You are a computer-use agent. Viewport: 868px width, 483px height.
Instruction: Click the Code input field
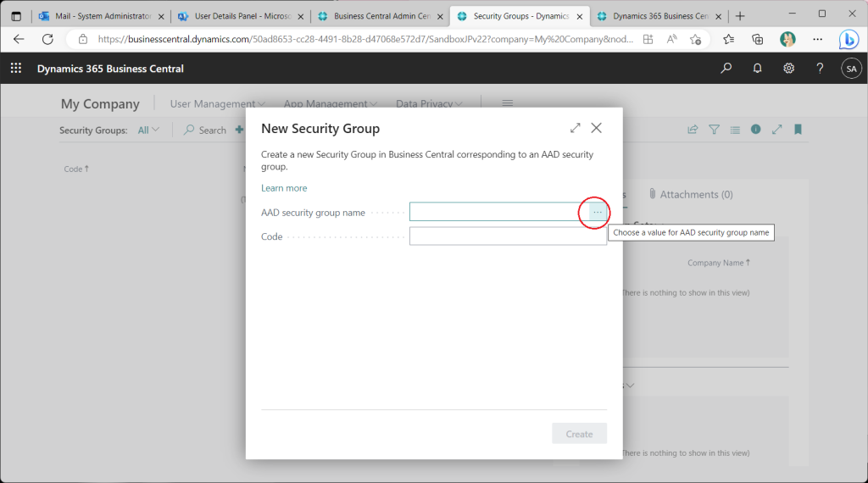509,236
